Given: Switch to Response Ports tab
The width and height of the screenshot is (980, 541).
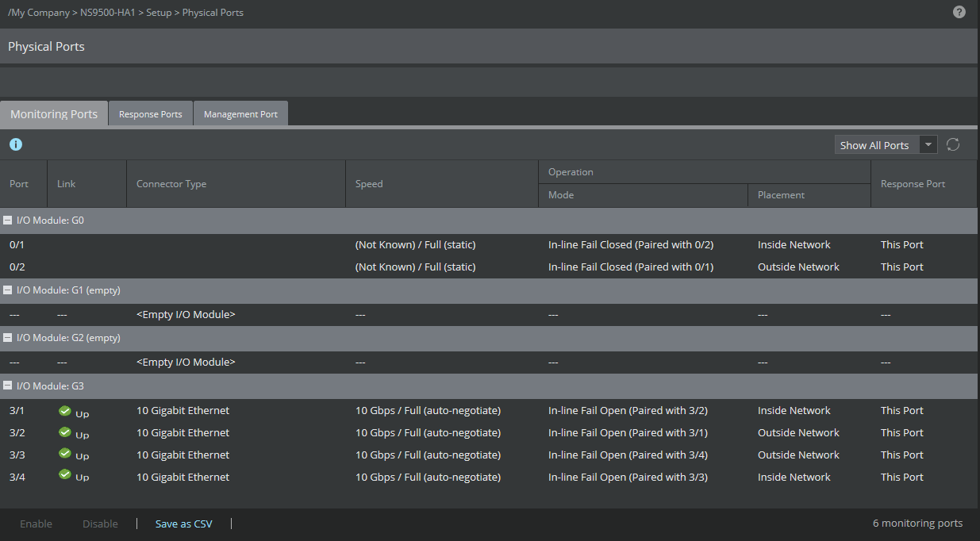Looking at the screenshot, I should click(x=151, y=114).
